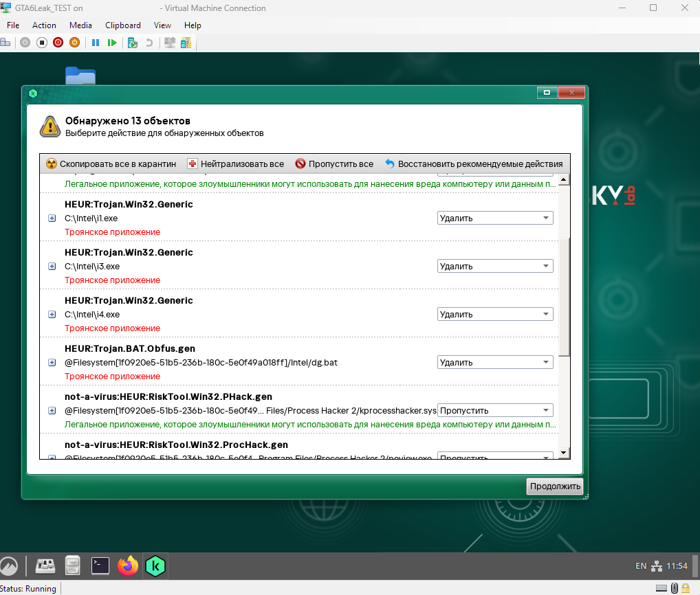Launch the terminal from the taskbar

[100, 566]
